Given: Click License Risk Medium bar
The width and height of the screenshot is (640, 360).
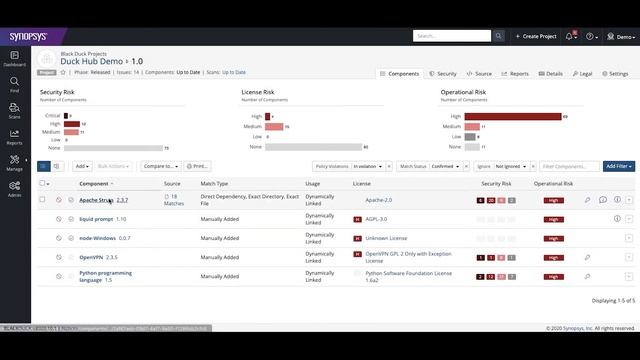Looking at the screenshot, I should click(274, 127).
